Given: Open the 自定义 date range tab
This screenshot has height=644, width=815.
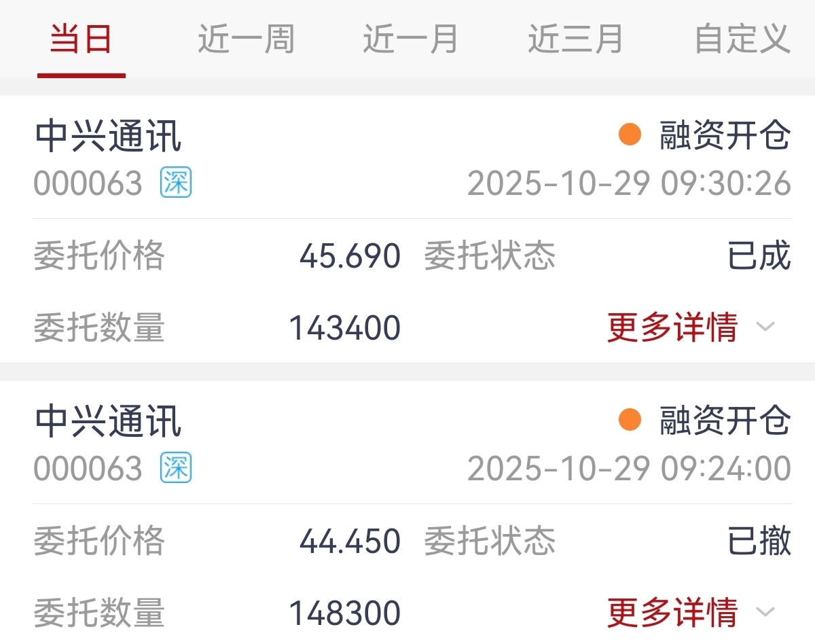Looking at the screenshot, I should pyautogui.click(x=742, y=39).
